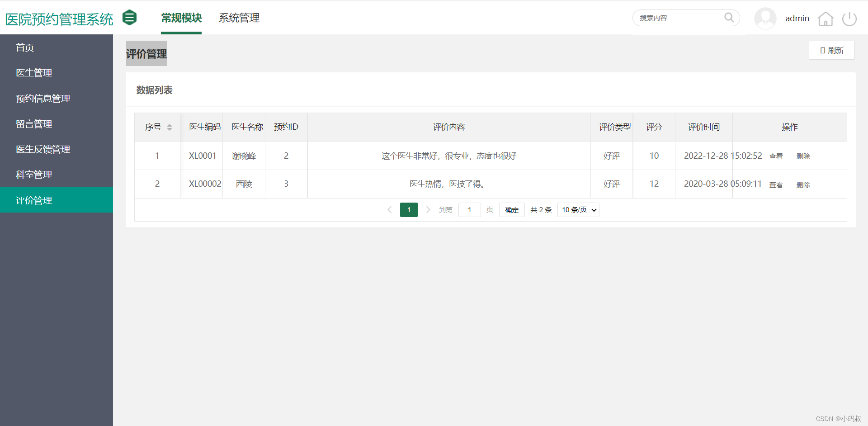Click review text 这个医生非常好，很专业，态度也很好

pyautogui.click(x=449, y=156)
